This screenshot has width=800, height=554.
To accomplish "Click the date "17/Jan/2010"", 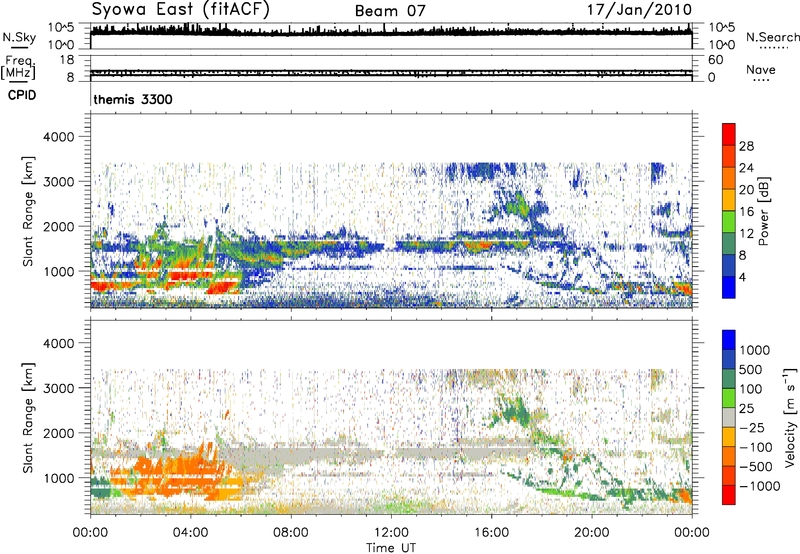I will [x=639, y=10].
